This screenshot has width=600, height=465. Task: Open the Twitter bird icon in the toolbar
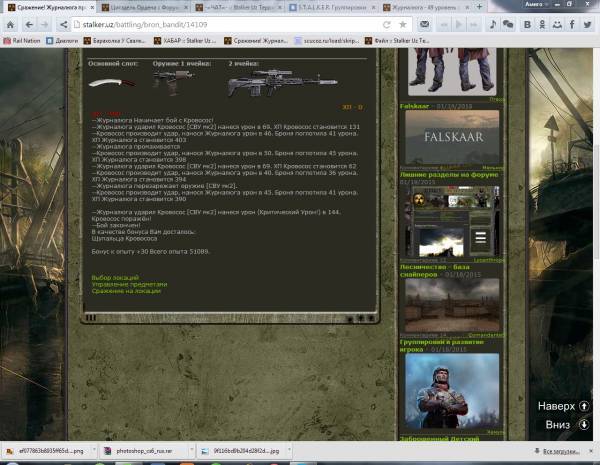coord(587,25)
